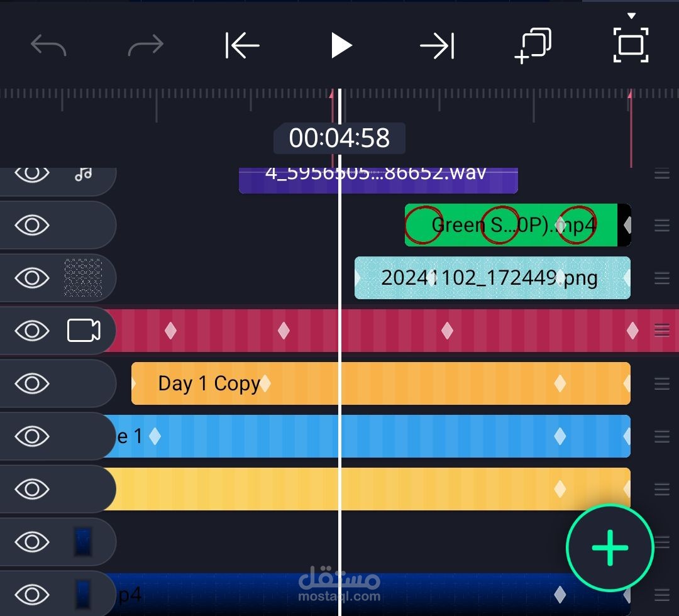Tap reorder handle of blue 'e 1' layer
679x616 pixels.
click(661, 436)
